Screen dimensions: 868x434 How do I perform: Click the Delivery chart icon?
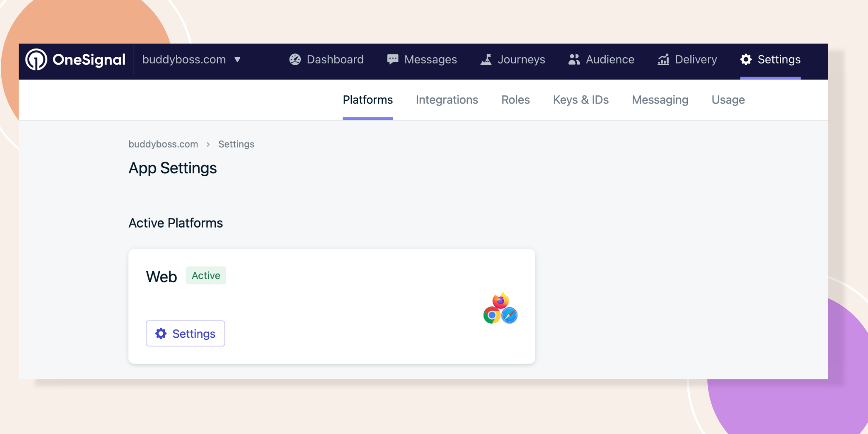click(663, 59)
